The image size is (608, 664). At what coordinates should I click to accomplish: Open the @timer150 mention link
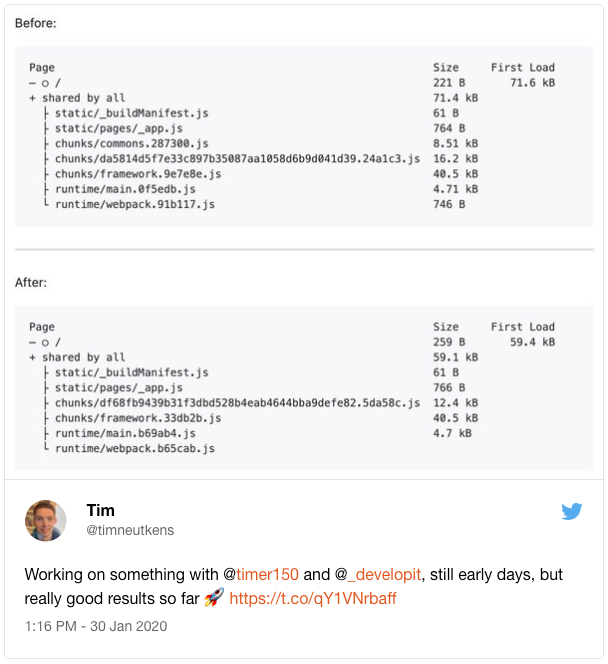point(261,575)
